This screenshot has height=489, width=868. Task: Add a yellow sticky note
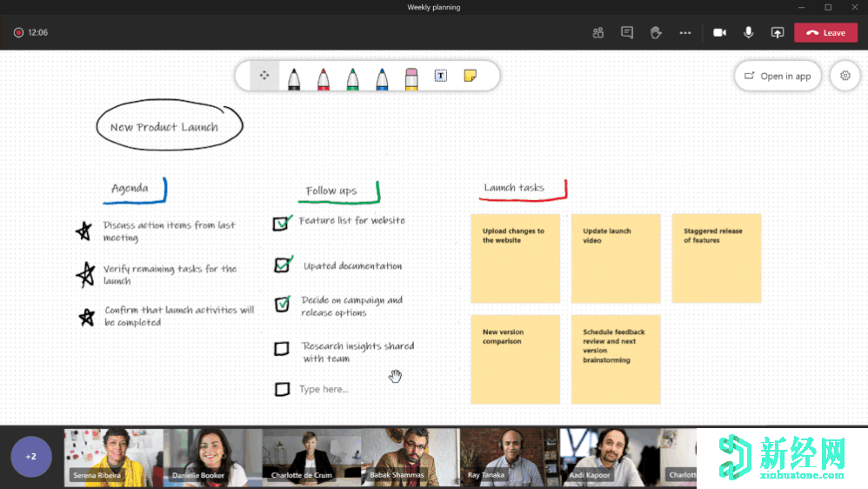tap(470, 76)
